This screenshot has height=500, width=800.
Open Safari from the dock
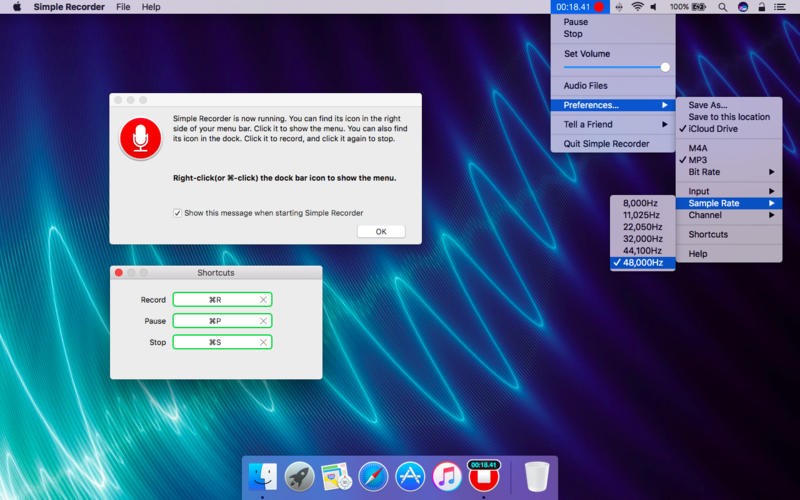click(x=373, y=476)
